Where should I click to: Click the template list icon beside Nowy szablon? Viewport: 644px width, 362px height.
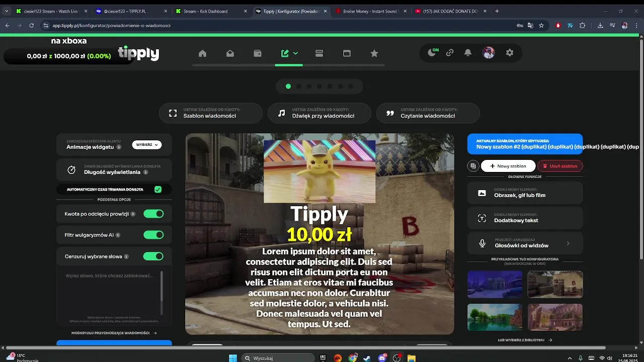point(472,166)
